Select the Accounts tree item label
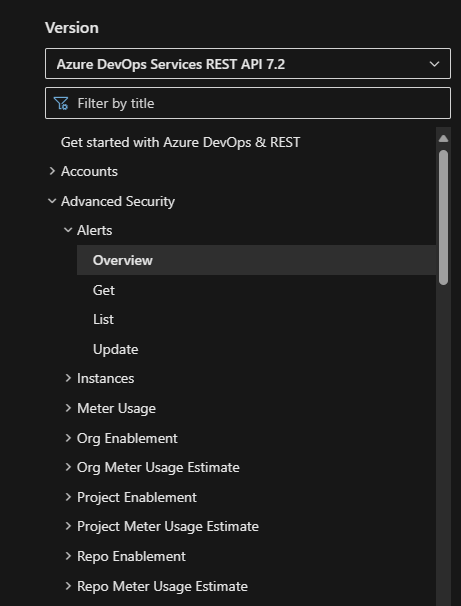Viewport: 461px width, 606px height. pyautogui.click(x=89, y=171)
